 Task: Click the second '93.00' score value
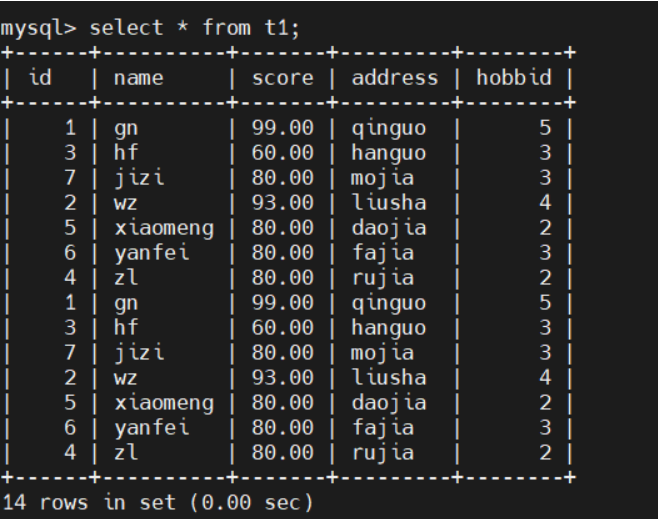[x=282, y=377]
